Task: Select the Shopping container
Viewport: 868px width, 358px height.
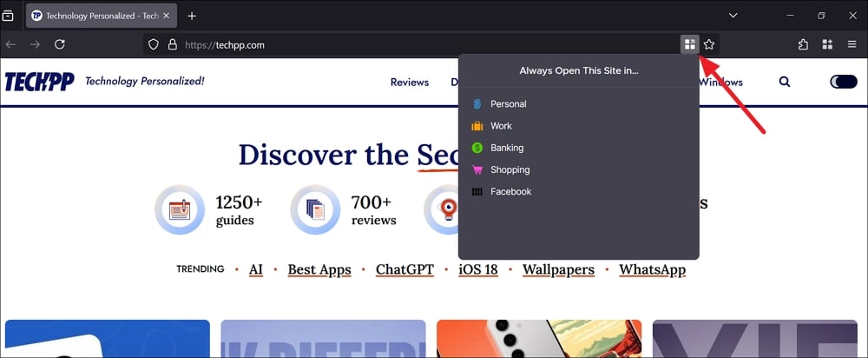Action: (x=578, y=169)
